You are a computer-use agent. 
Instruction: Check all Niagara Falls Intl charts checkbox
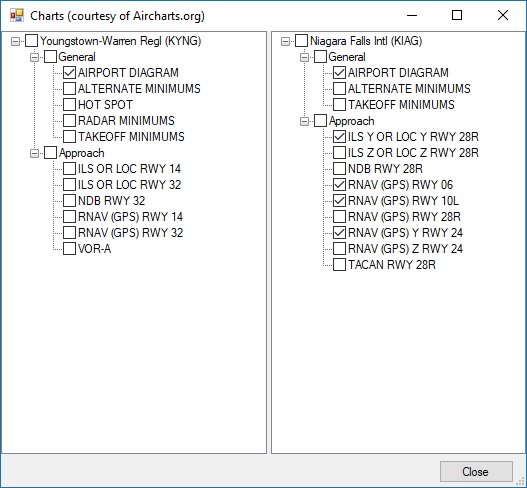click(x=301, y=41)
